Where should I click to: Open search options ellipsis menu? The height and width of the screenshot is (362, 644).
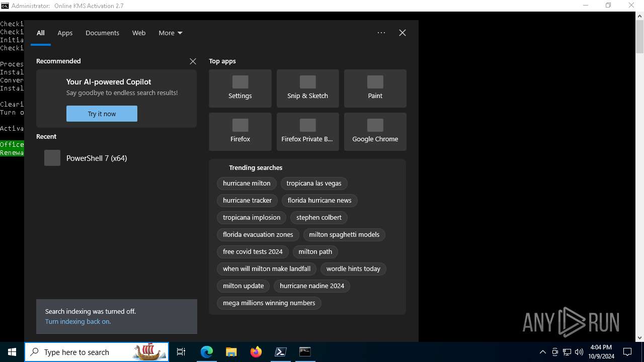381,33
